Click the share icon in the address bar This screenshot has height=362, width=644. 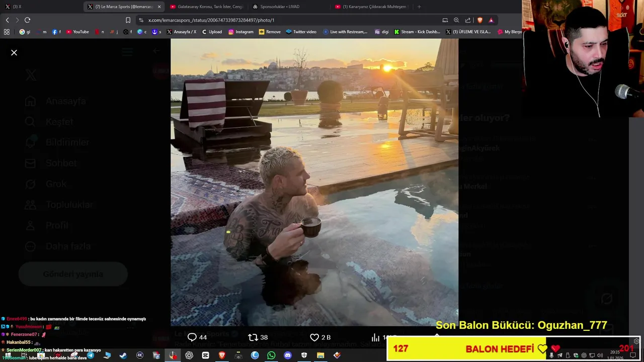(468, 20)
